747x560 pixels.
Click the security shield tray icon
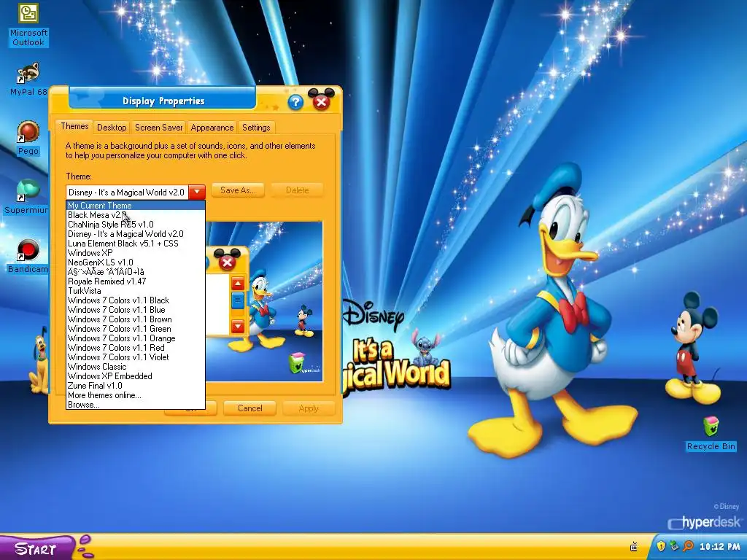(x=661, y=546)
